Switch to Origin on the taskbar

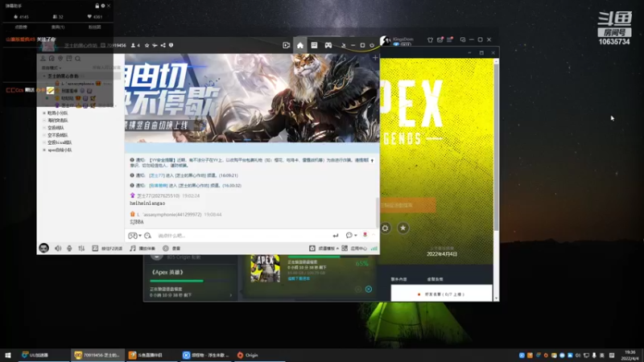click(x=259, y=355)
